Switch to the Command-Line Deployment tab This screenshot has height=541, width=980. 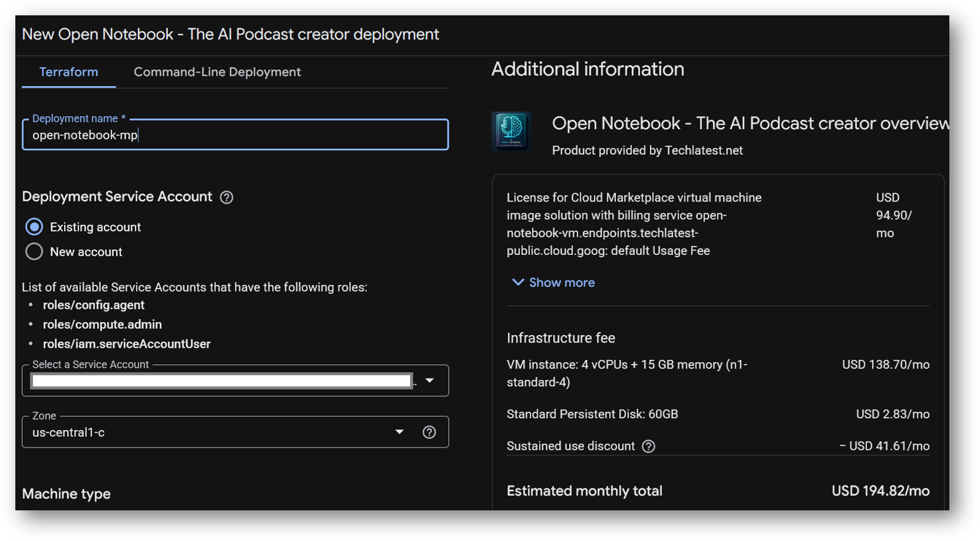217,72
